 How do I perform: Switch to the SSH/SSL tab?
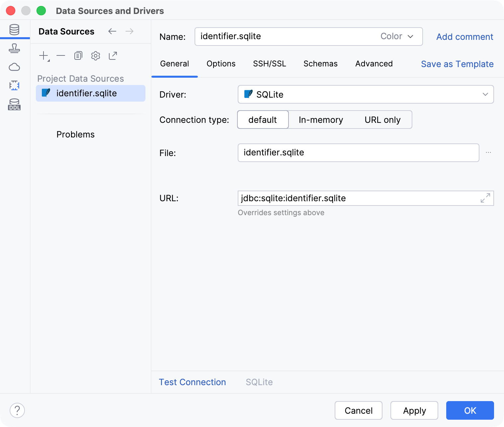(269, 64)
